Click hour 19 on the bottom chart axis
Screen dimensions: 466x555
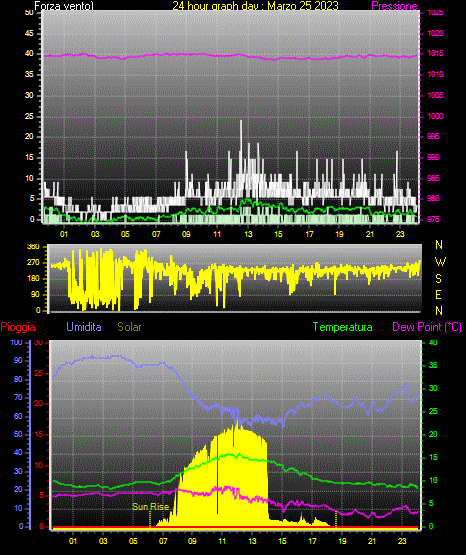[342, 541]
